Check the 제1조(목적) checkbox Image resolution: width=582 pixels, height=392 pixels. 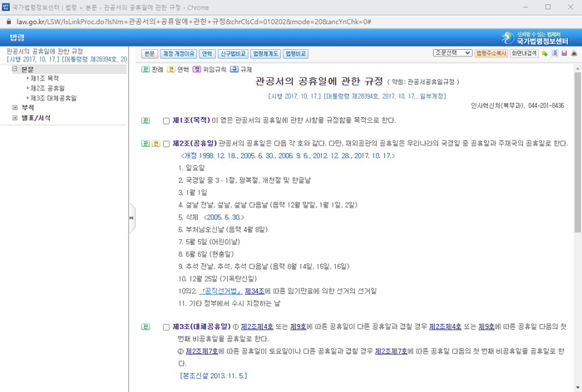coord(166,121)
